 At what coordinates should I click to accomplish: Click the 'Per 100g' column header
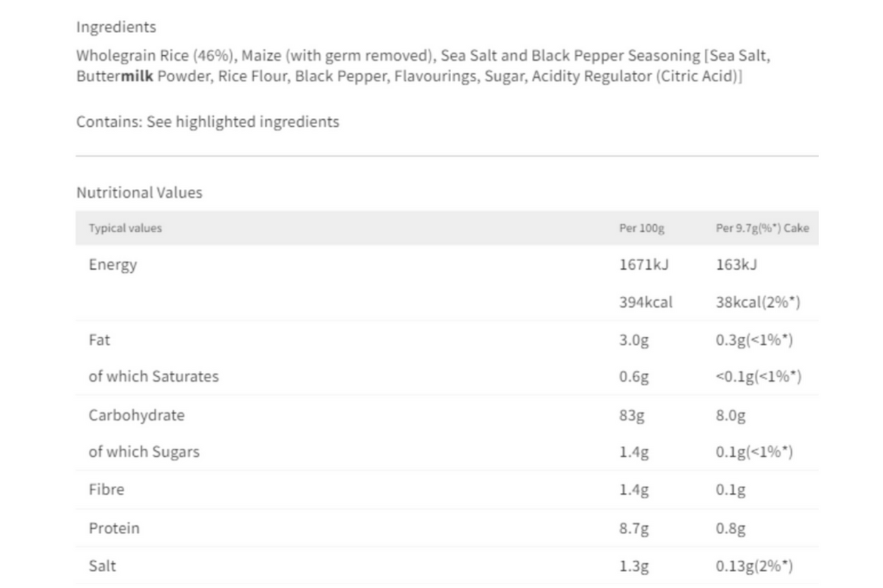pyautogui.click(x=642, y=228)
